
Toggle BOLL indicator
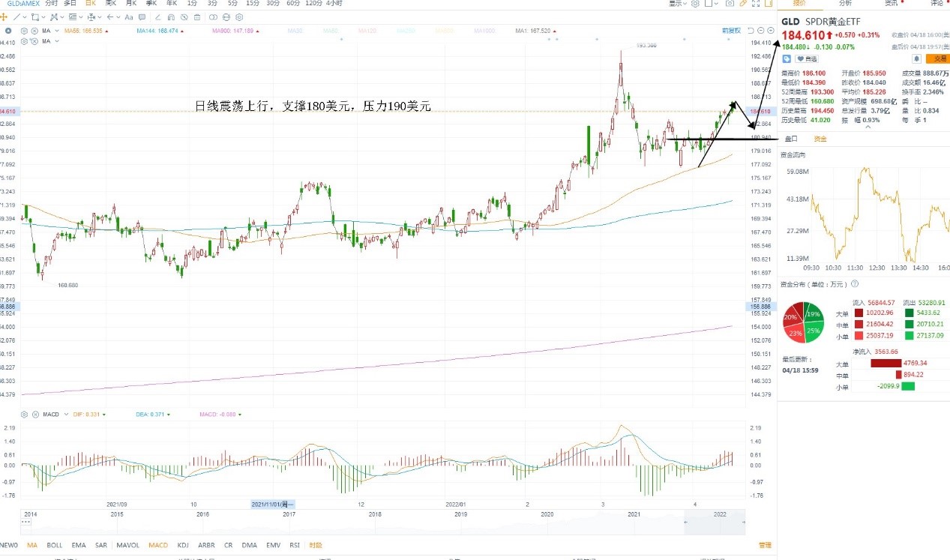click(x=54, y=545)
